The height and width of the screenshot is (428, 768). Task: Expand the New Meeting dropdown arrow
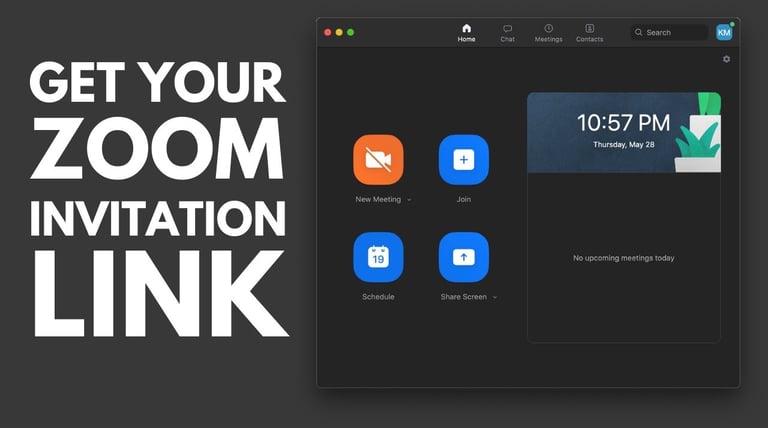(409, 200)
